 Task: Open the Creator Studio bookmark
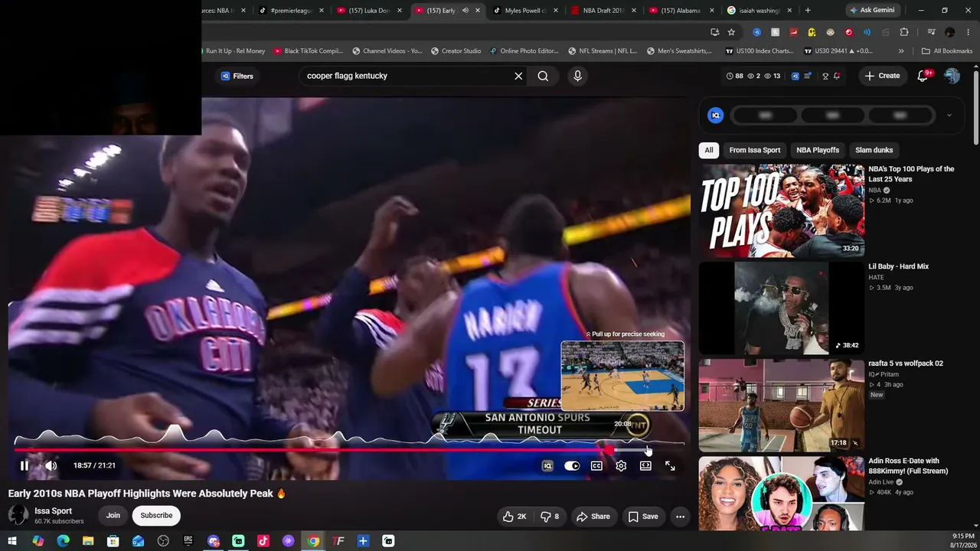tap(456, 51)
